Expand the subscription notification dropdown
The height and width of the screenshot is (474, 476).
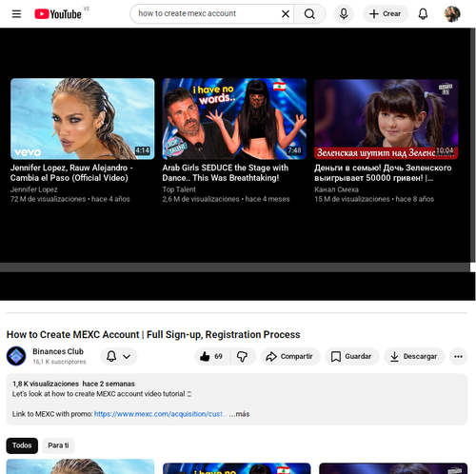click(x=119, y=356)
